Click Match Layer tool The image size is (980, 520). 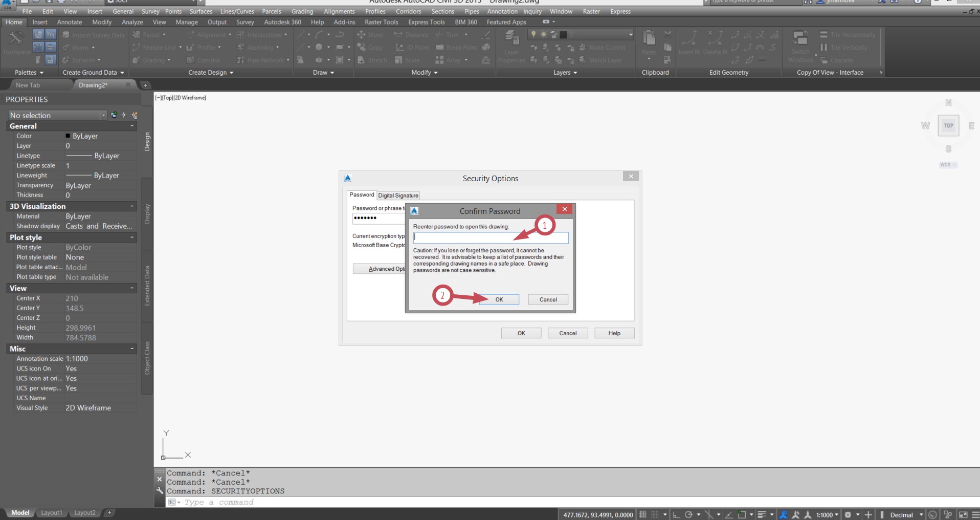(600, 60)
